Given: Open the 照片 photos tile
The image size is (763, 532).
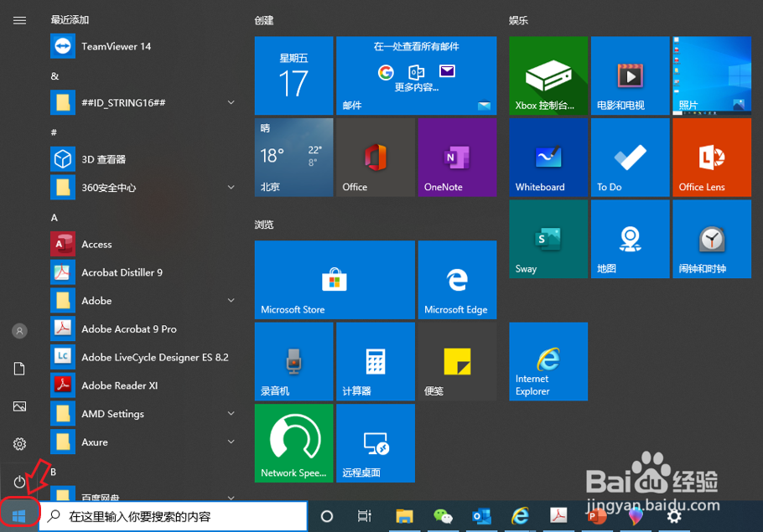Looking at the screenshot, I should point(712,75).
